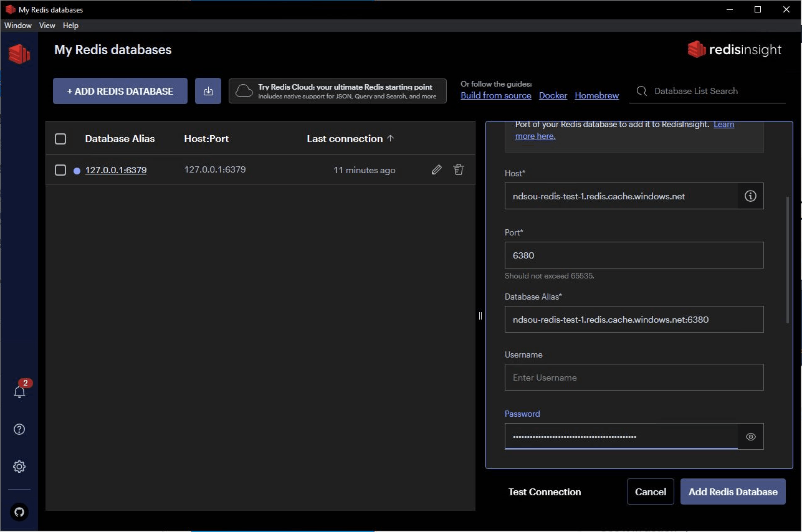Open the help center question mark icon
802x532 pixels.
click(x=19, y=429)
